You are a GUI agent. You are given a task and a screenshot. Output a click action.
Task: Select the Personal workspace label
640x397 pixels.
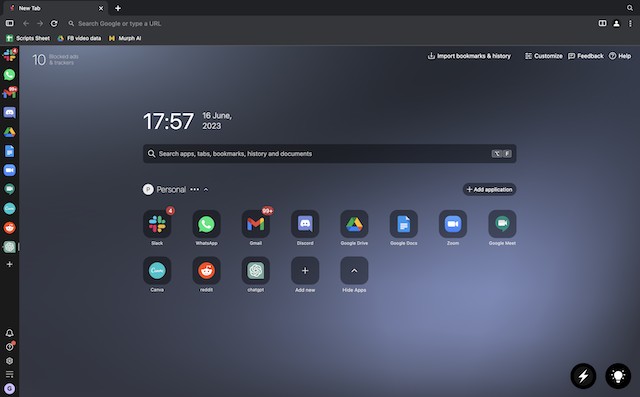171,190
